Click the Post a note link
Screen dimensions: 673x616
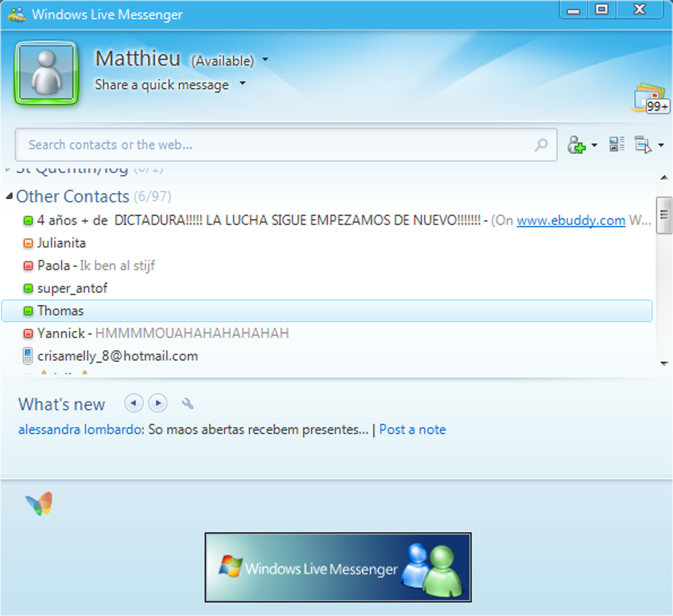click(x=412, y=429)
